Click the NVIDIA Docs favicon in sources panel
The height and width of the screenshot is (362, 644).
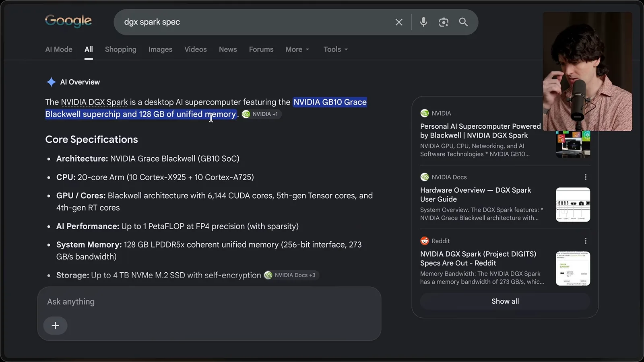click(x=425, y=177)
